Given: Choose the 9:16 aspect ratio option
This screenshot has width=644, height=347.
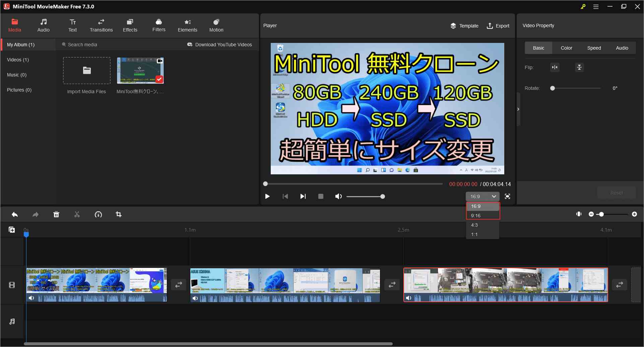Looking at the screenshot, I should coord(483,216).
